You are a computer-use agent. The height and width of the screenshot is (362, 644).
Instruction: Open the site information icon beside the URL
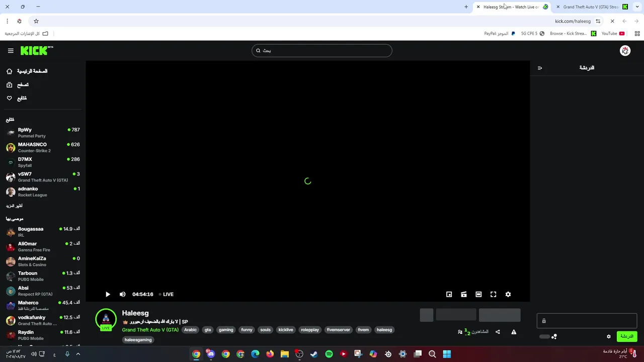click(598, 21)
